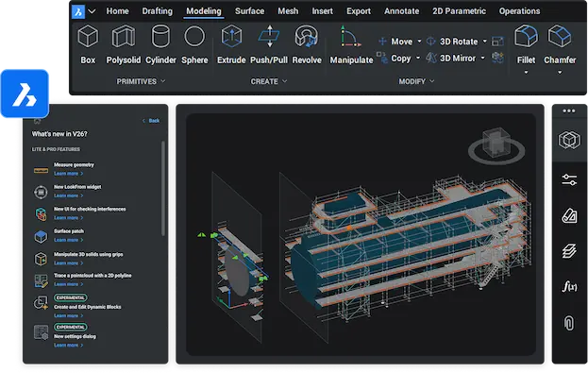The height and width of the screenshot is (373, 588).
Task: Click Learn more under Trace a pointcloud
Action: (x=68, y=284)
